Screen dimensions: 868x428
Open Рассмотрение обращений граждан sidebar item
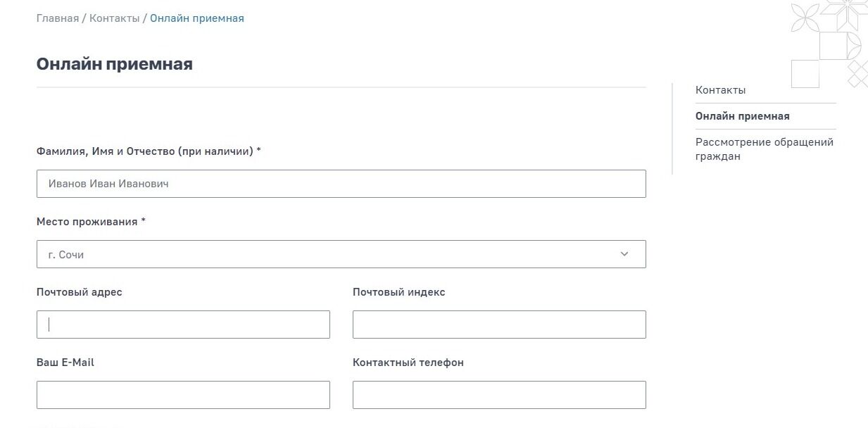765,149
